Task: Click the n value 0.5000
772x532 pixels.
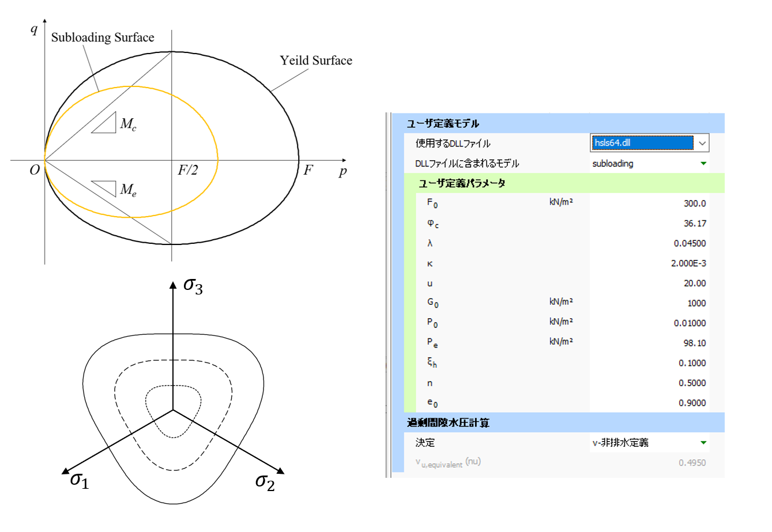Action: pos(692,383)
